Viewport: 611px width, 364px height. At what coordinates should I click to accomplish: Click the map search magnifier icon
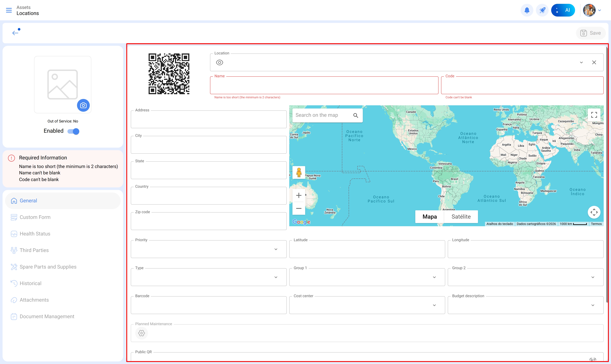point(356,115)
